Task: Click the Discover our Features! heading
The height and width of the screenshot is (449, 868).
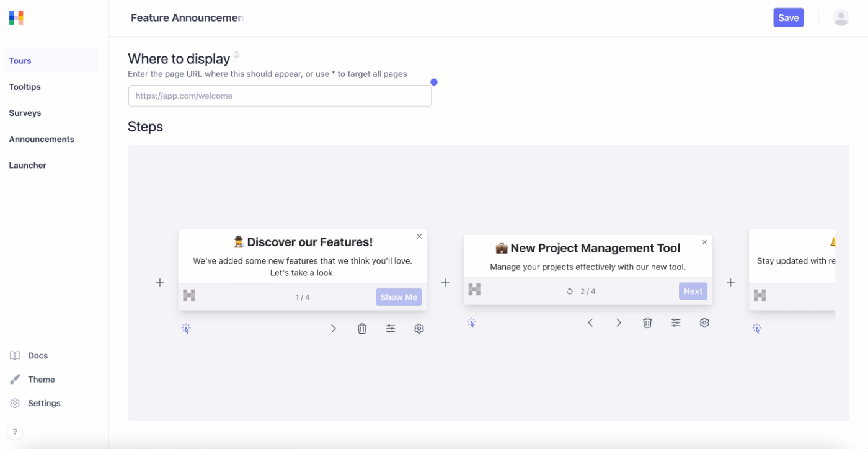Action: pos(303,242)
